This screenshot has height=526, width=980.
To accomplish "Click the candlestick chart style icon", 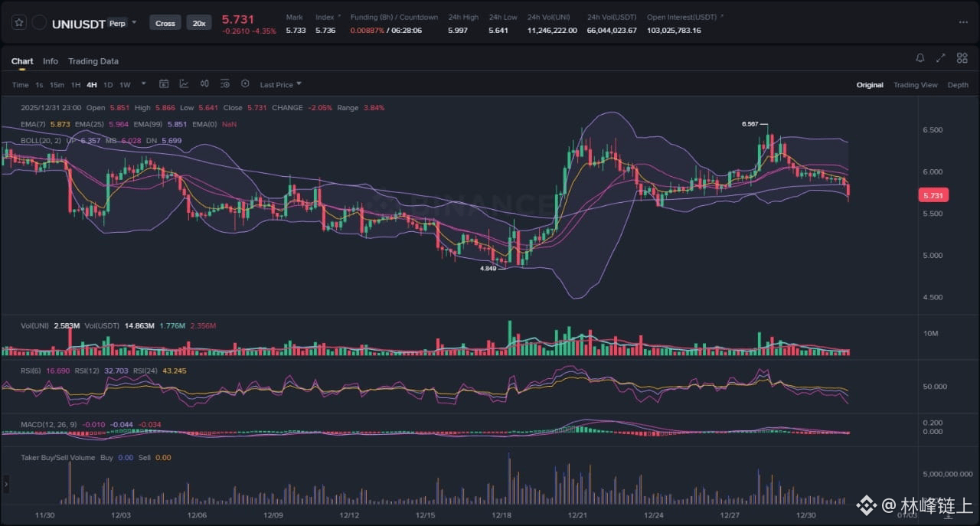I will (x=204, y=84).
